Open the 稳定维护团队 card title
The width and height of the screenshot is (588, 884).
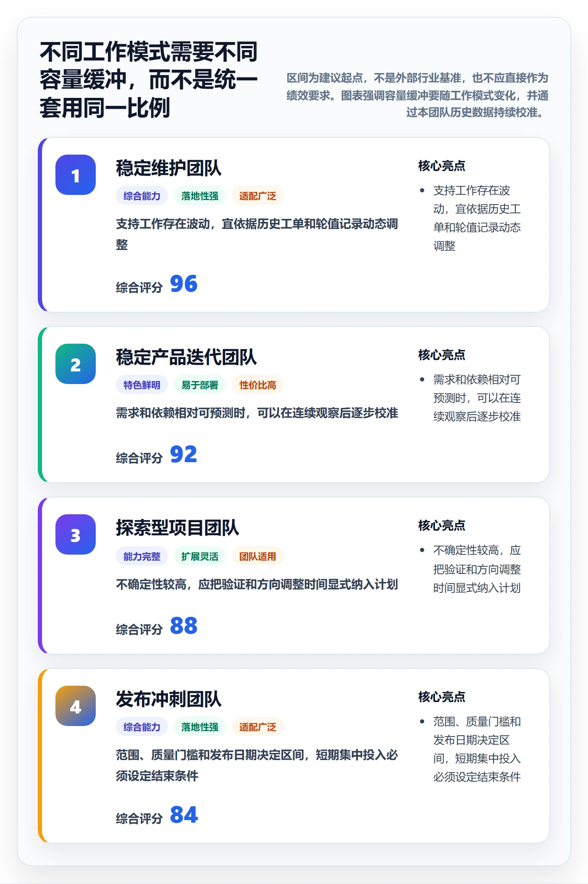coord(169,168)
